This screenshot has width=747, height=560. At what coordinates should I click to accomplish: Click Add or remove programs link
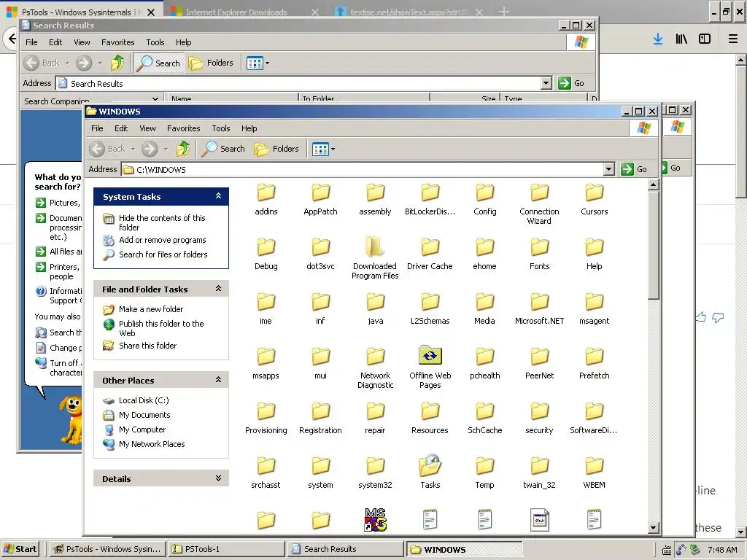(163, 240)
